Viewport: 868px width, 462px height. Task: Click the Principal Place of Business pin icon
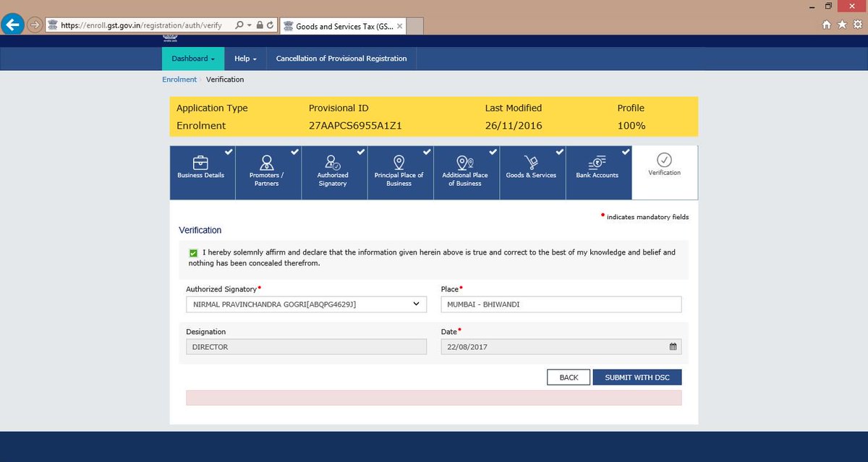click(x=399, y=161)
